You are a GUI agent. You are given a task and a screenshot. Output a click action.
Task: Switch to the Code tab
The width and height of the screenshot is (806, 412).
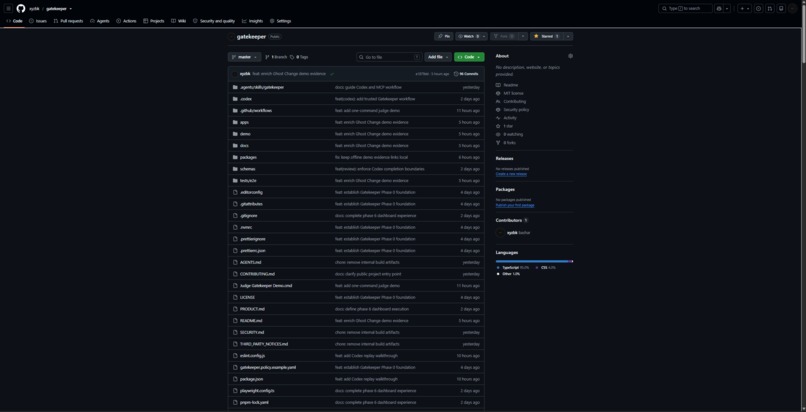[x=14, y=21]
